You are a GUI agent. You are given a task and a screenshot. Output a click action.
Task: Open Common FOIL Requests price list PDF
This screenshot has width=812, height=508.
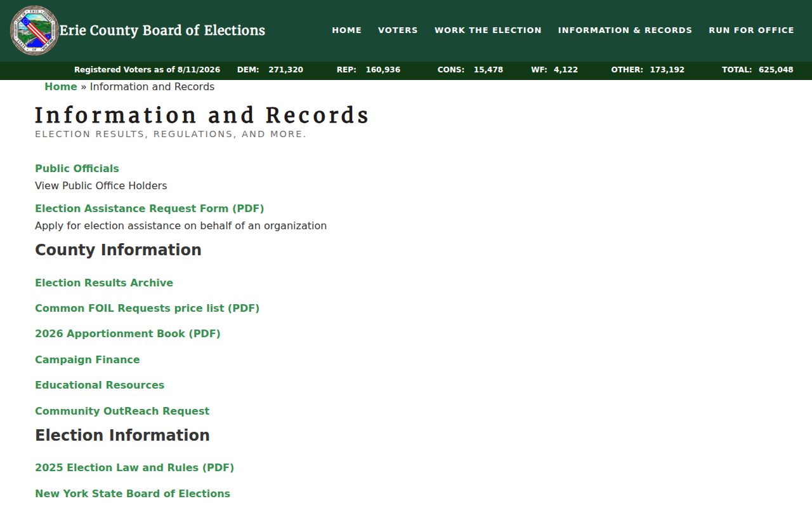click(147, 308)
